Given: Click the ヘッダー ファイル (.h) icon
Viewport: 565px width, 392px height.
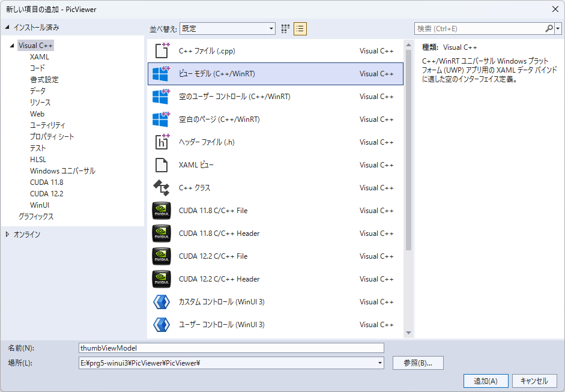Looking at the screenshot, I should point(162,142).
